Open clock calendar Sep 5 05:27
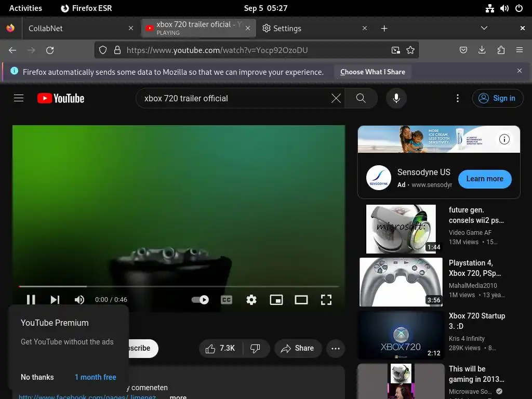This screenshot has height=399, width=532. click(x=265, y=8)
